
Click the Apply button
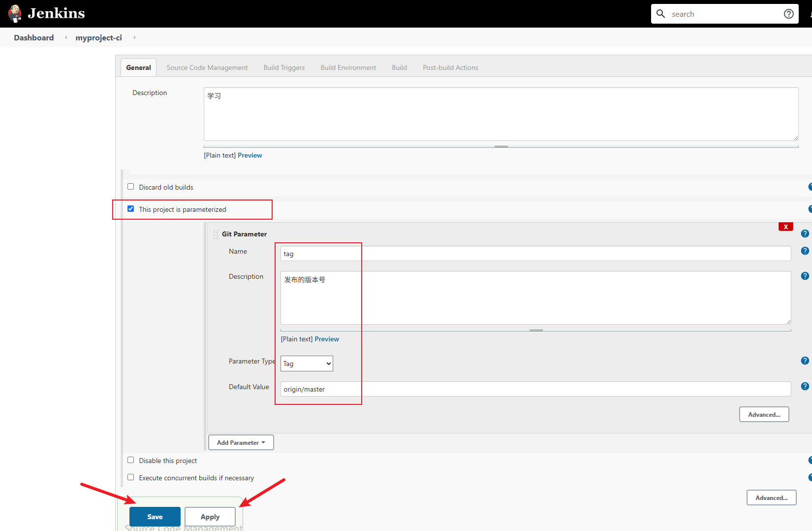coord(210,517)
